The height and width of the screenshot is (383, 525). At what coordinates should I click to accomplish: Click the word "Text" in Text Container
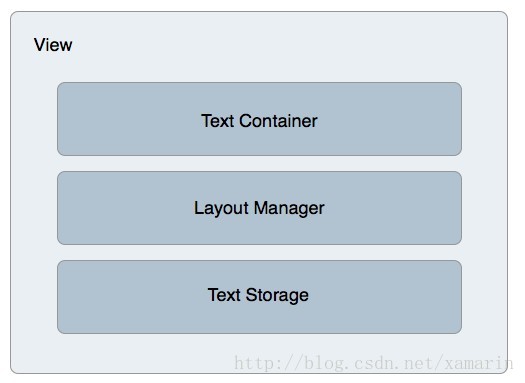click(x=217, y=121)
